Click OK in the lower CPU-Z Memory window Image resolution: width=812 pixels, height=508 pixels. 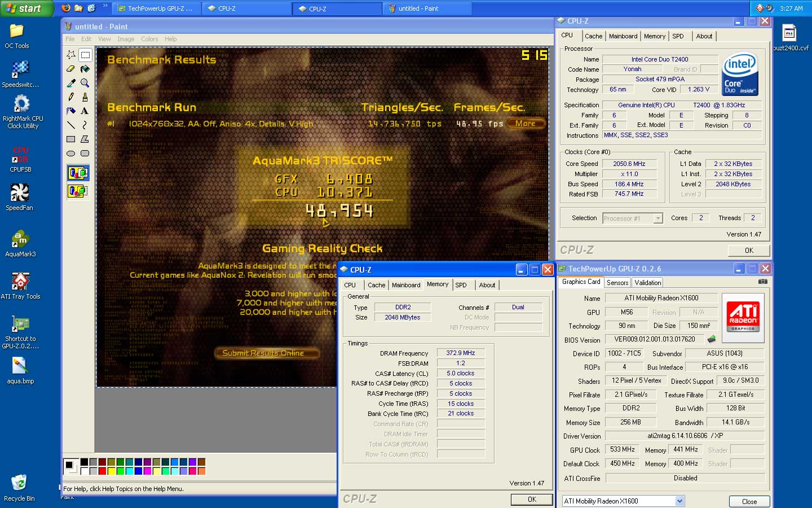pyautogui.click(x=532, y=500)
